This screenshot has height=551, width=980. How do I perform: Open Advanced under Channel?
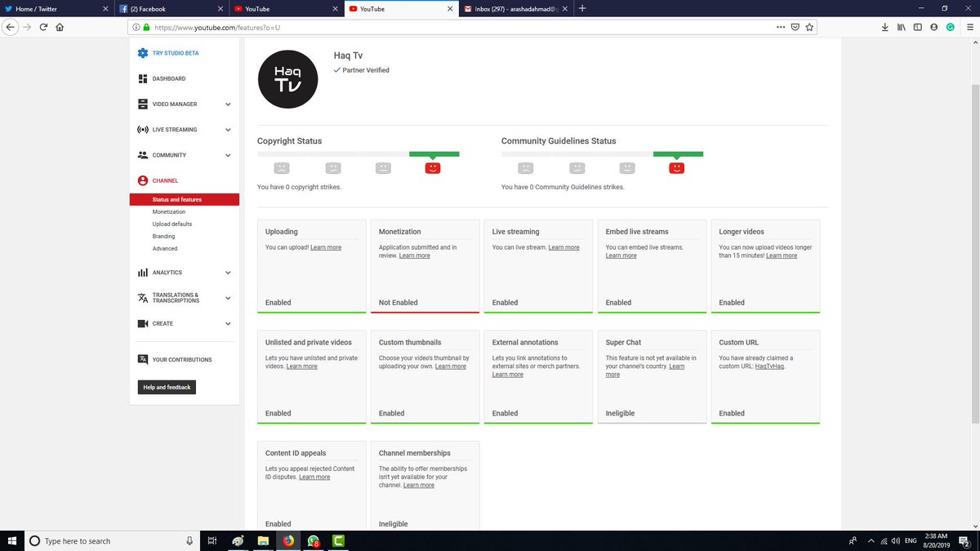point(164,248)
